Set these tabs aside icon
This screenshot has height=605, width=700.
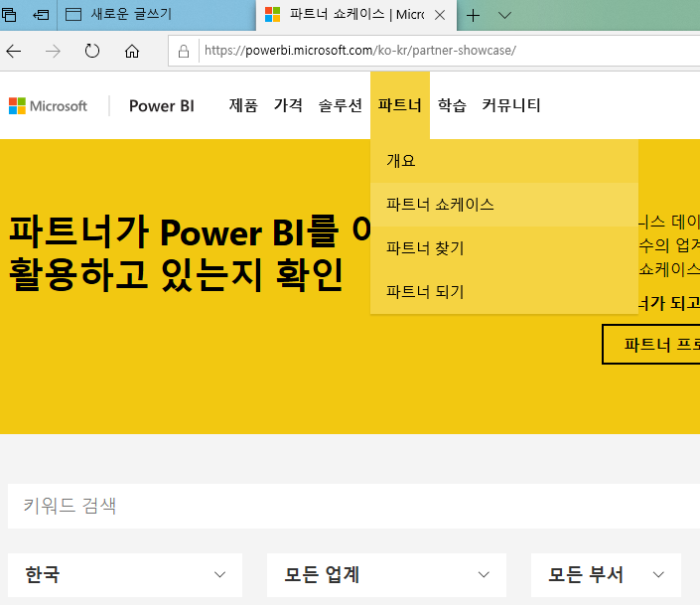[41, 15]
